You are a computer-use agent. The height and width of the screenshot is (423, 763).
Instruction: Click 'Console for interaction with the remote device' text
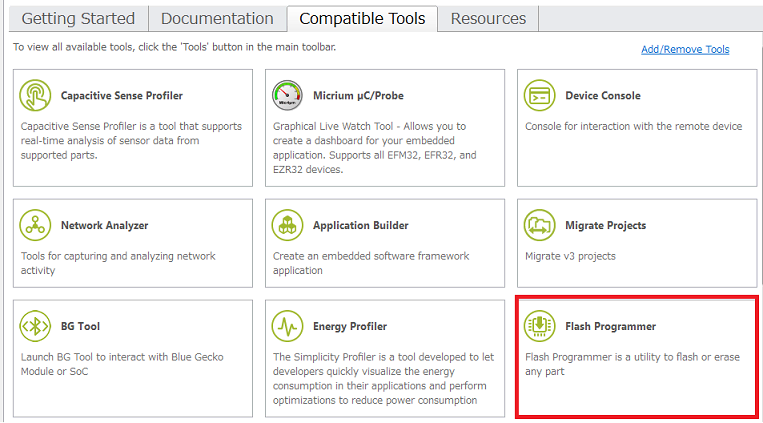click(634, 126)
